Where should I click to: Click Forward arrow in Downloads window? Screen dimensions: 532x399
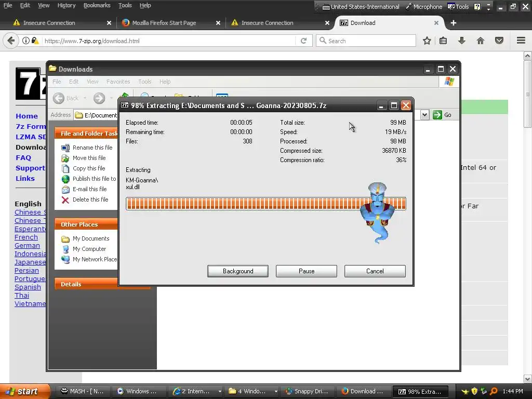[x=99, y=98]
